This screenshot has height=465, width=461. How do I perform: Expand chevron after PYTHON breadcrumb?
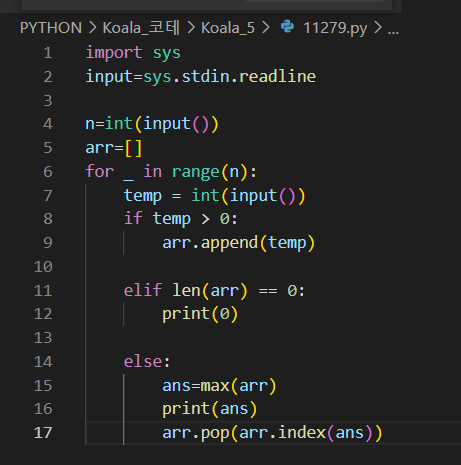coord(93,28)
